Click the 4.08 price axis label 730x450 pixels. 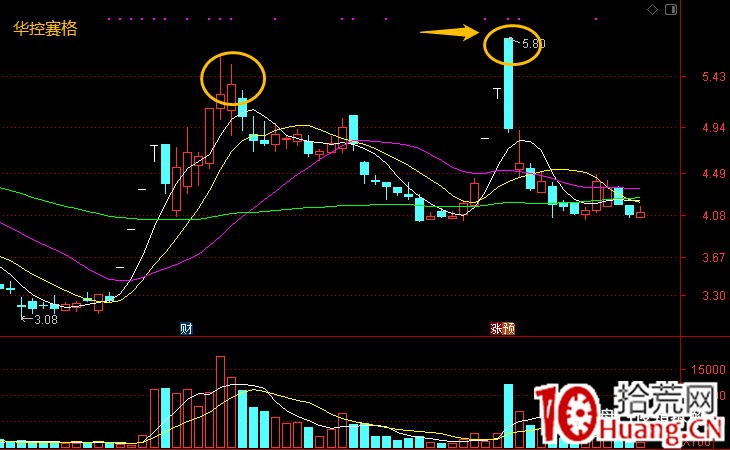pyautogui.click(x=714, y=215)
